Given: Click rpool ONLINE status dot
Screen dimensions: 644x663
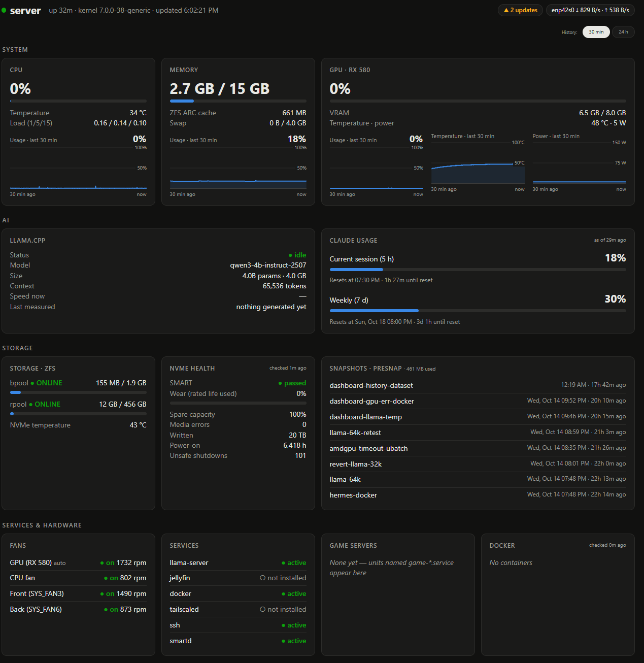Looking at the screenshot, I should point(30,405).
